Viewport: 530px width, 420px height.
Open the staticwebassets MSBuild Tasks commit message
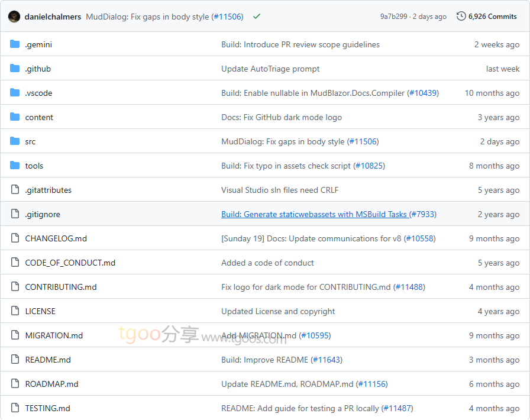[314, 214]
